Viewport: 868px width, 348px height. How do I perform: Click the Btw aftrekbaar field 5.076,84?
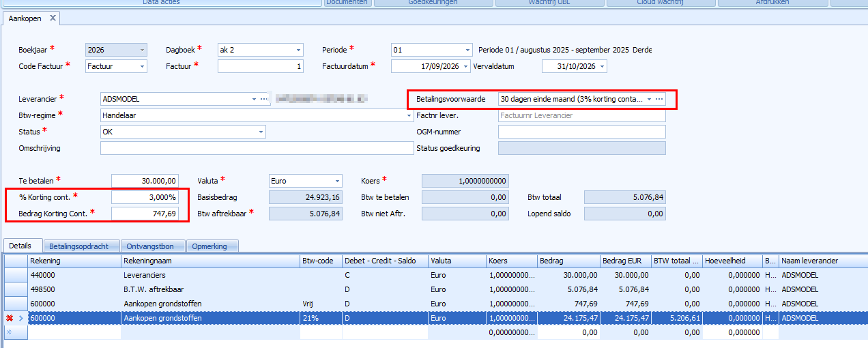[305, 214]
